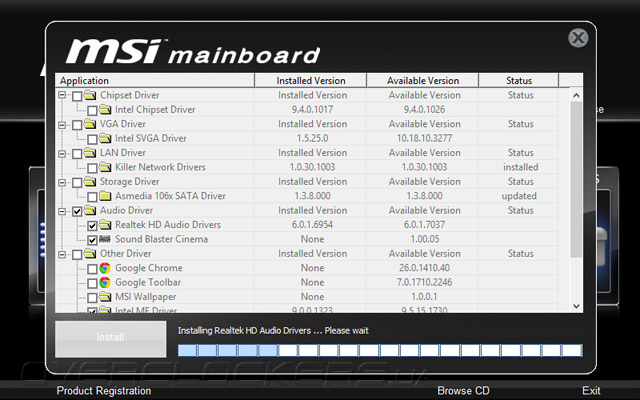The width and height of the screenshot is (640, 400).
Task: Click available version 7.0.1710.2246
Action: (x=424, y=282)
